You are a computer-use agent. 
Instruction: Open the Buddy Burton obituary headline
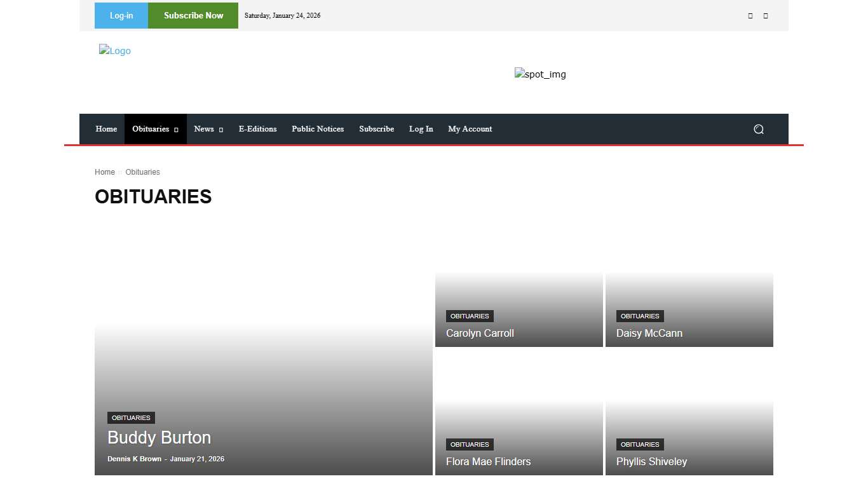point(159,437)
